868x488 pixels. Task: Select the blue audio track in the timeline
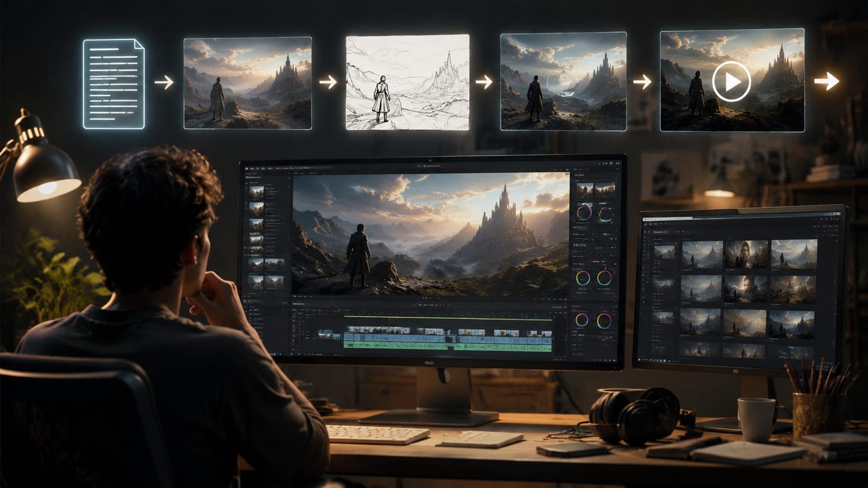(448, 338)
